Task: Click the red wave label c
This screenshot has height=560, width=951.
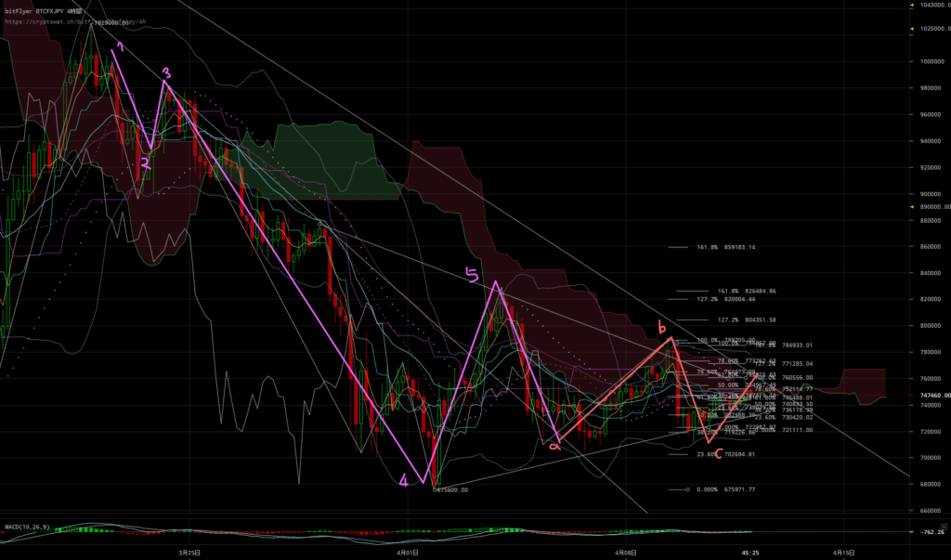Action: tap(718, 453)
